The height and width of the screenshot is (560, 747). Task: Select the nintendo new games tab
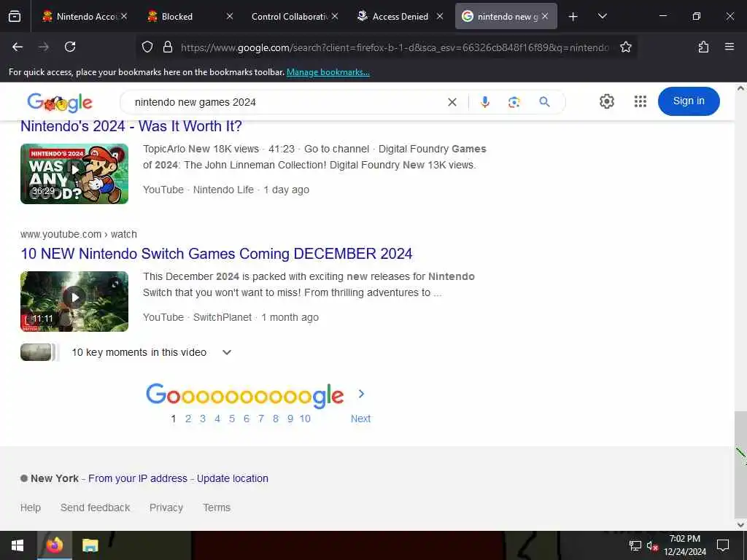[505, 17]
